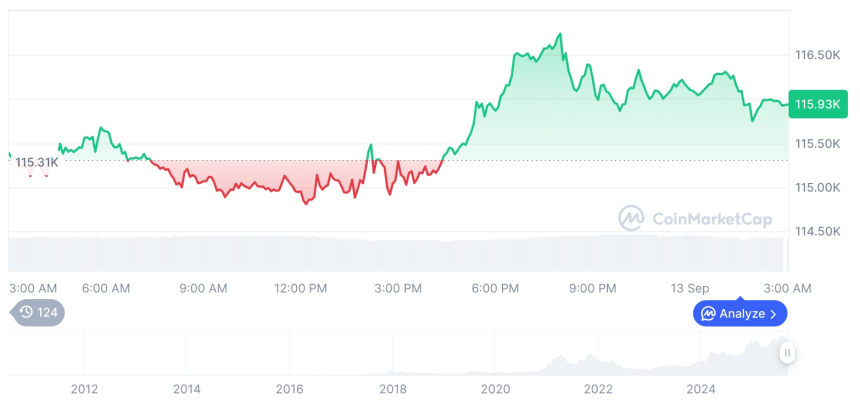Click the 116.50K price axis label
The height and width of the screenshot is (401, 860).
pyautogui.click(x=816, y=55)
